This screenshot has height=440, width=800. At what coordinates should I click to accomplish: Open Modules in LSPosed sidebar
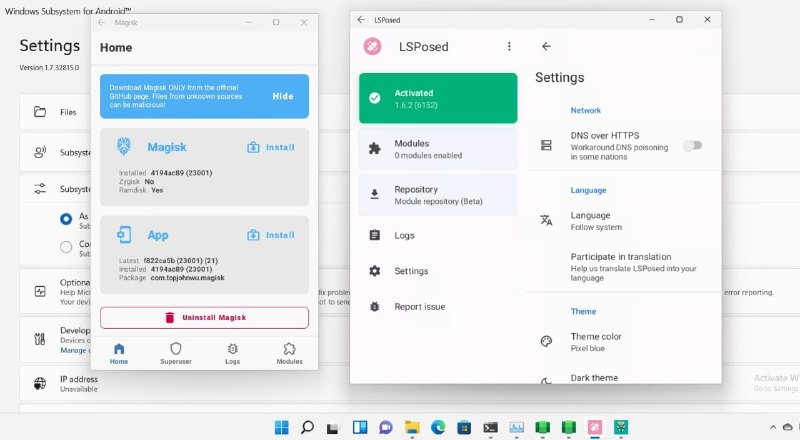coord(438,149)
